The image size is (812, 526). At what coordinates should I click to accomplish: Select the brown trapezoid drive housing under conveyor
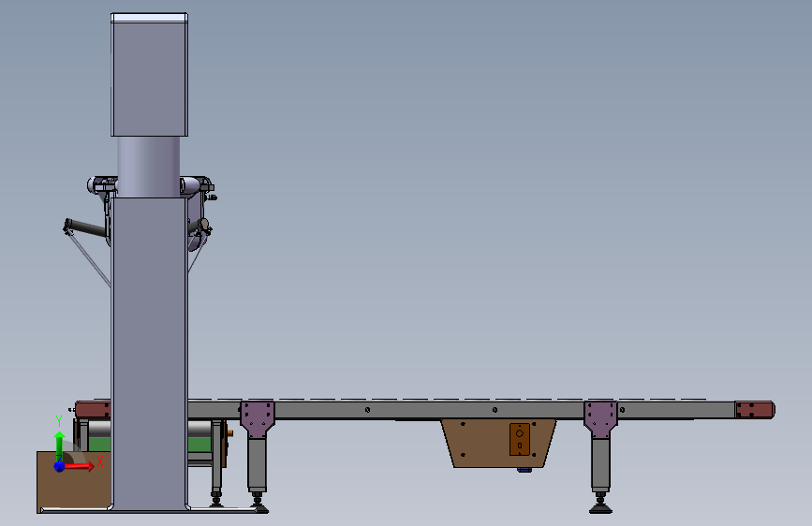click(498, 443)
